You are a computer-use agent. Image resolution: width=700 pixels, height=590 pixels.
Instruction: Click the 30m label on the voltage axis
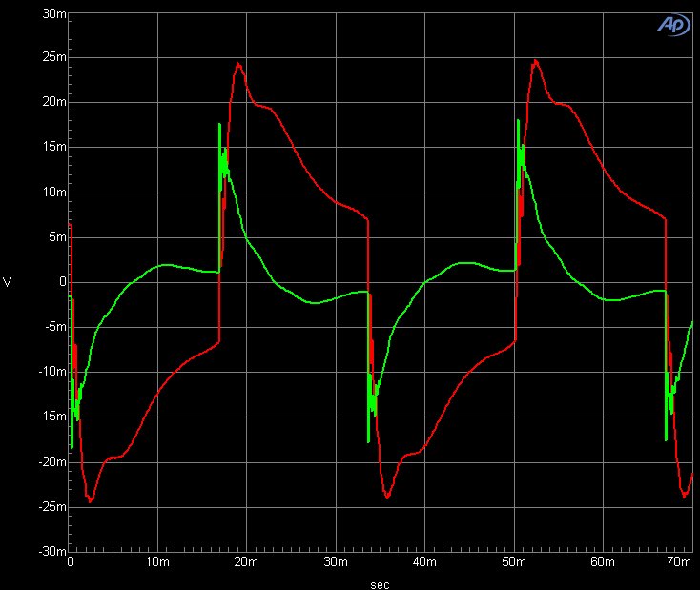pos(54,12)
